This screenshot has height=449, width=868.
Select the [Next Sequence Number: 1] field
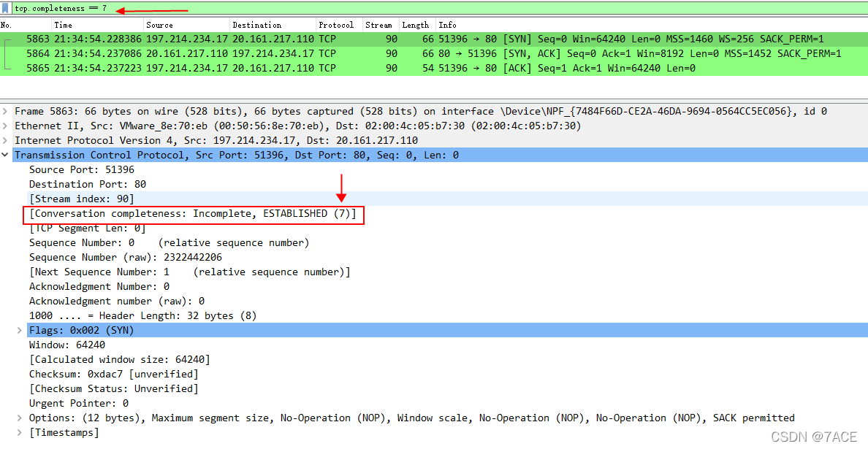189,272
